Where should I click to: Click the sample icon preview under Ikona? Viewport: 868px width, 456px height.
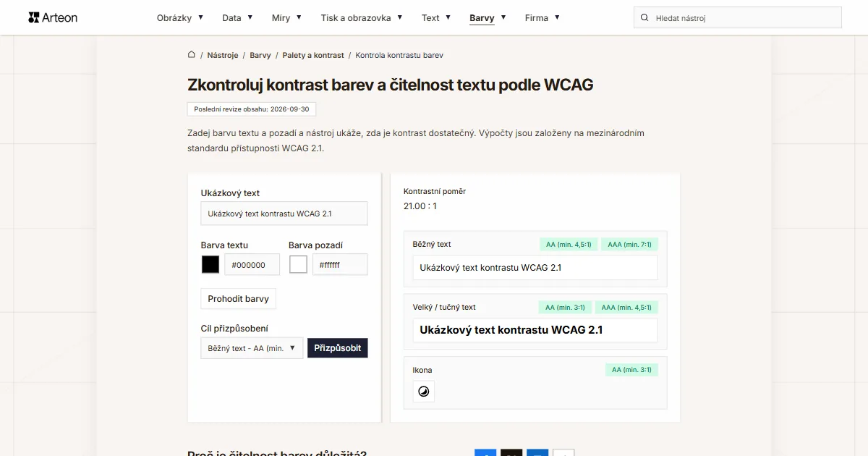(424, 392)
